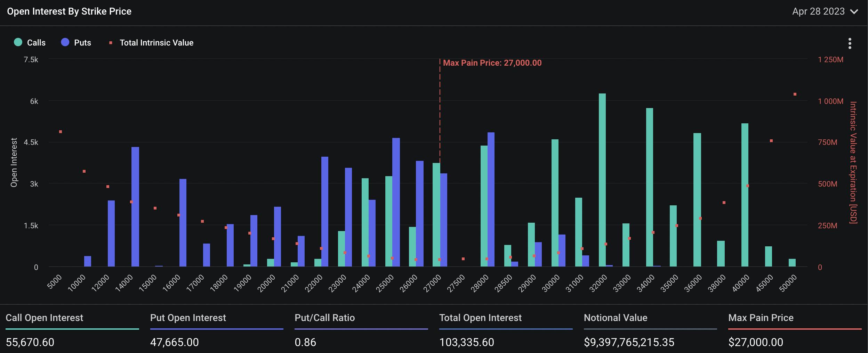
Task: Expand the Apr 28 2023 expiry dropdown
Action: (825, 11)
